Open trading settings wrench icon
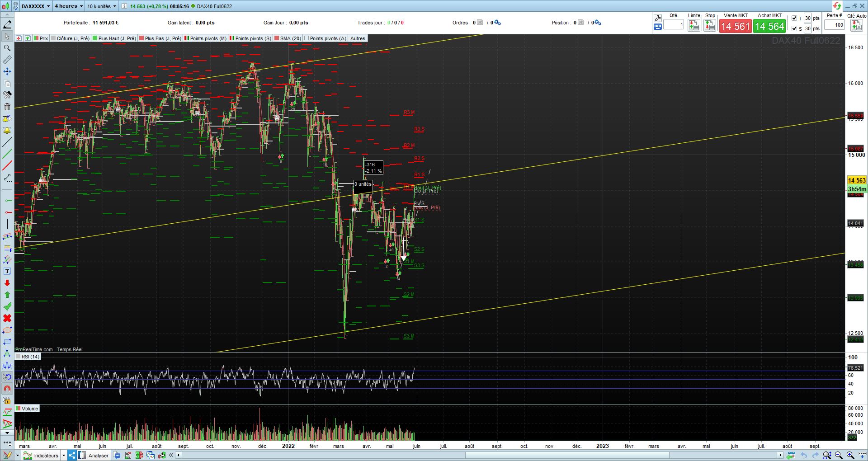868x461 pixels. pos(658,18)
